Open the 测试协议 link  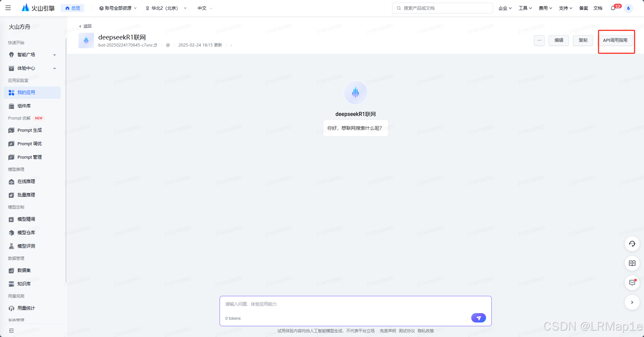(x=407, y=331)
